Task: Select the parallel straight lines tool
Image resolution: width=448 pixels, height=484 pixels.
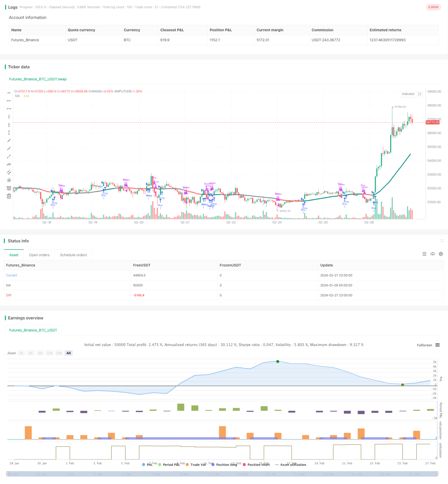Action: (9, 180)
